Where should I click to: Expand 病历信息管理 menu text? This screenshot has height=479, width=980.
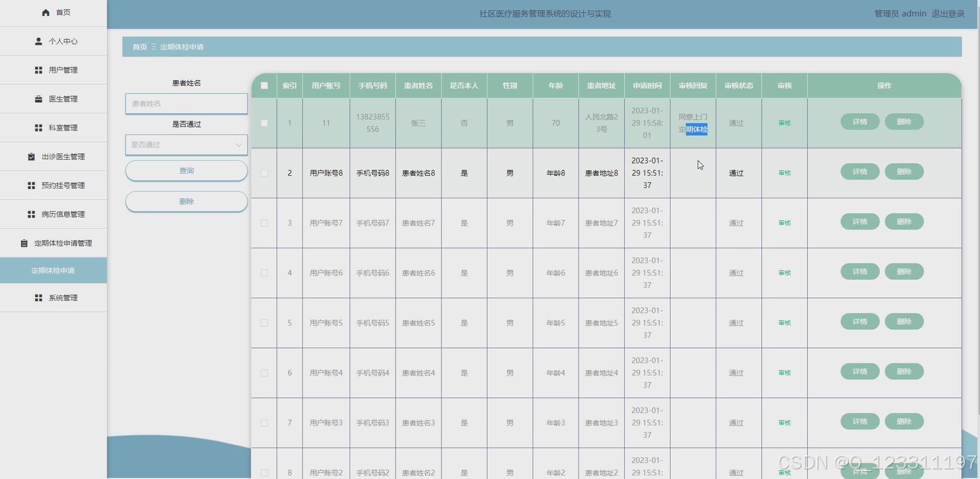[63, 214]
